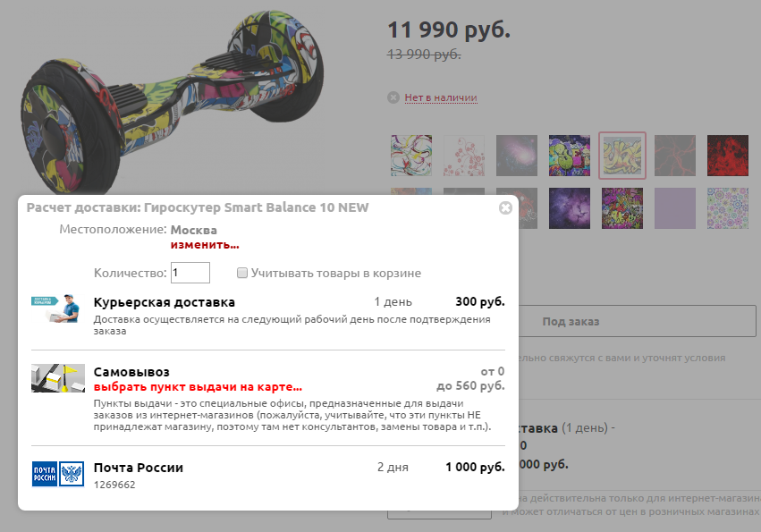Choose the white swirl pattern swatch
This screenshot has height=532, width=761.
point(411,156)
